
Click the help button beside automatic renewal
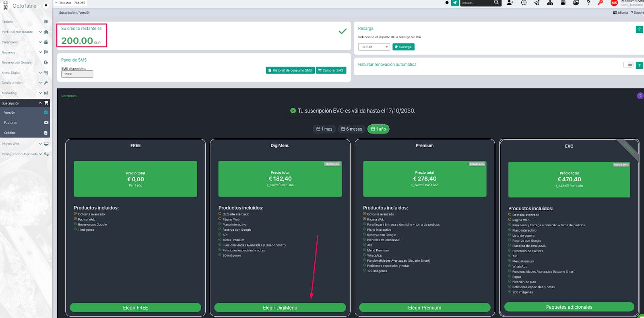639,65
